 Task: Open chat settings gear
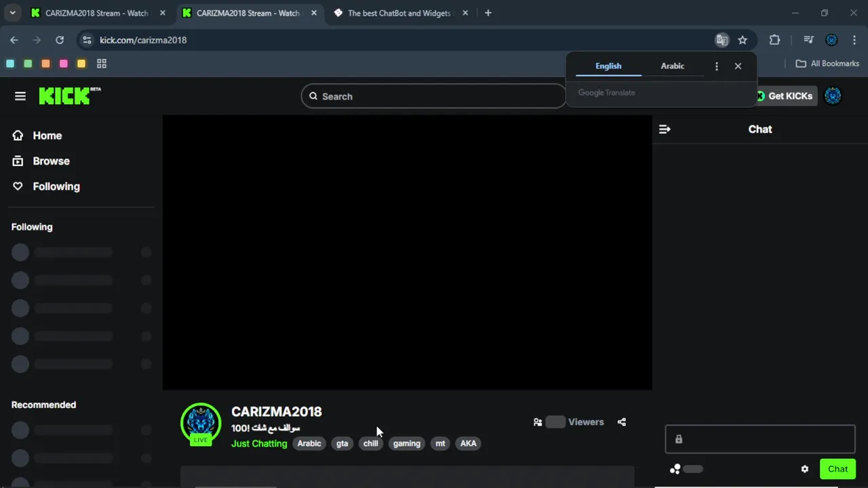(805, 469)
